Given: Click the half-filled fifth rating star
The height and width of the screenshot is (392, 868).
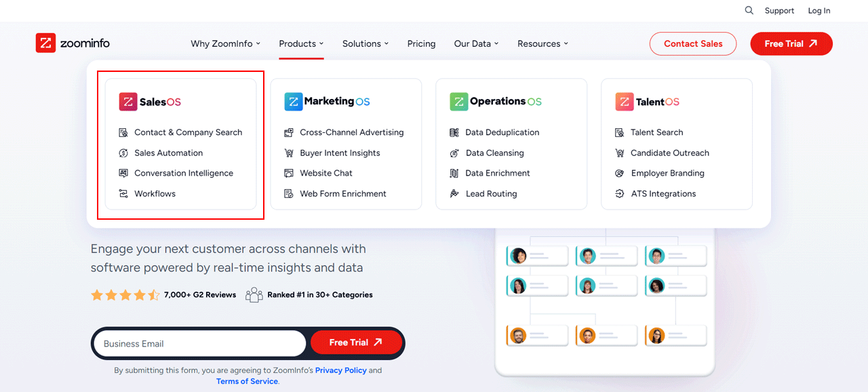Looking at the screenshot, I should 155,294.
